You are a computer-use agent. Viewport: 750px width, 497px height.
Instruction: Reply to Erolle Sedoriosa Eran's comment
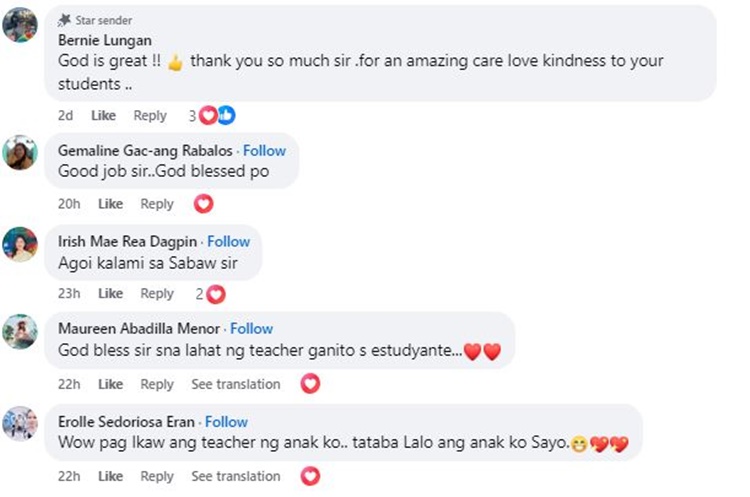[157, 477]
